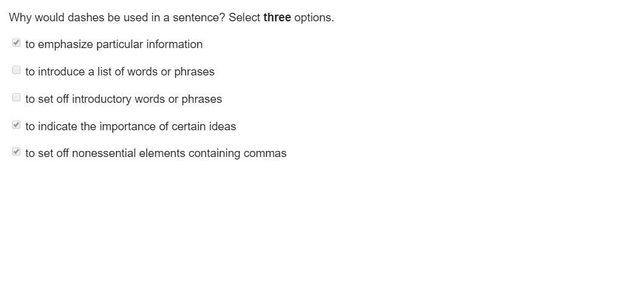The image size is (644, 300).
Task: Click label 'to set off nonessential elements containing commas'
Action: (156, 153)
